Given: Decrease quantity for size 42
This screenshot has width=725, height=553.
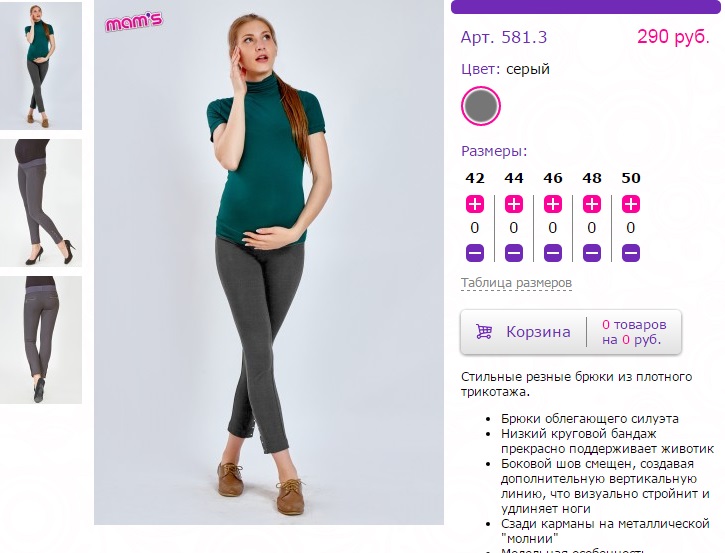Looking at the screenshot, I should (x=475, y=253).
